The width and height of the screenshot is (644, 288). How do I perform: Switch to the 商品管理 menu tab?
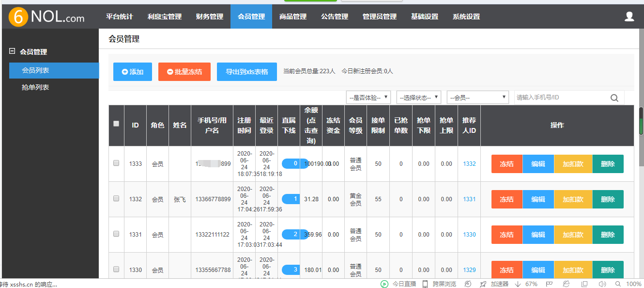293,16
